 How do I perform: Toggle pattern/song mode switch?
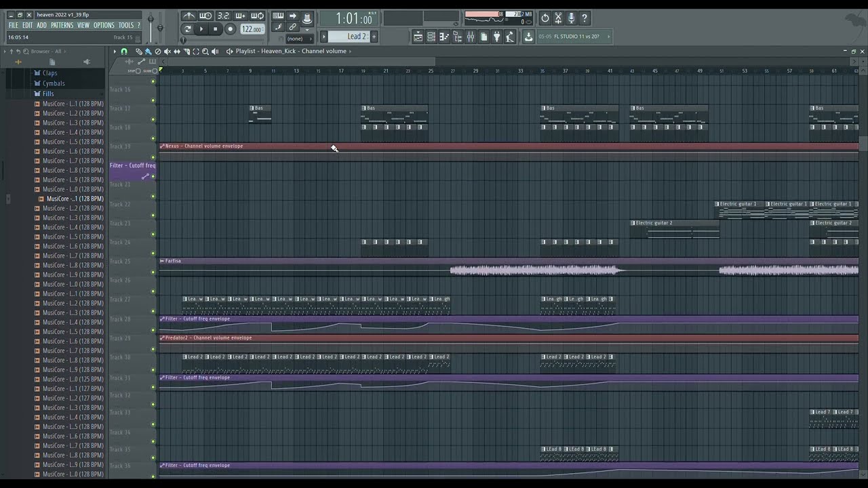pos(187,29)
